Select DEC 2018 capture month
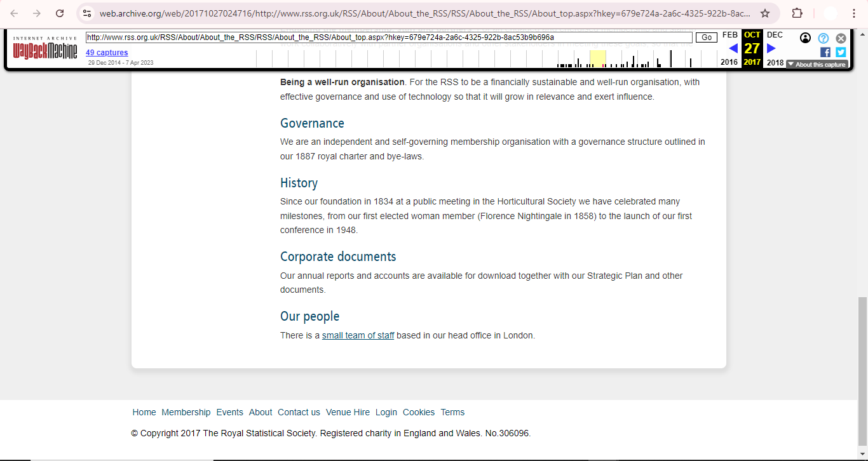 point(775,34)
